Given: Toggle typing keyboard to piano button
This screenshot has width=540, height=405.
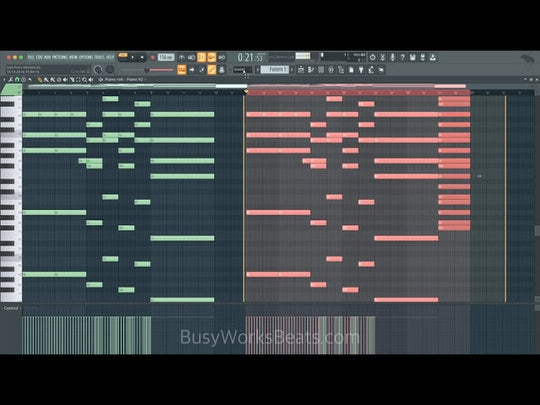Looking at the screenshot, I should pos(181,70).
